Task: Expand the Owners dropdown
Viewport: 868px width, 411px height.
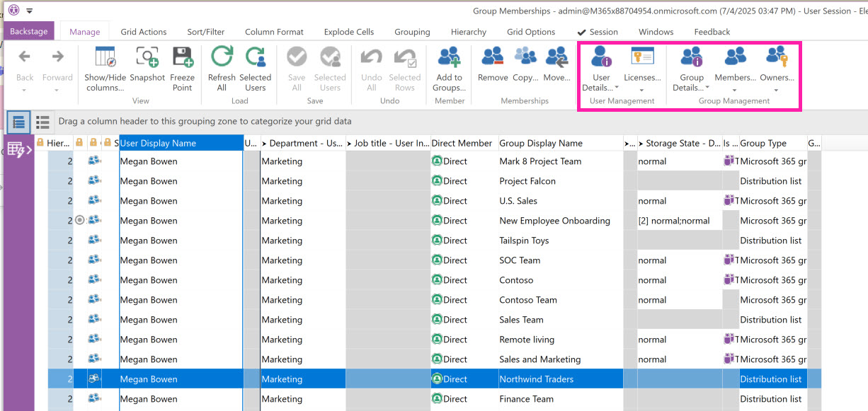Action: [x=776, y=90]
